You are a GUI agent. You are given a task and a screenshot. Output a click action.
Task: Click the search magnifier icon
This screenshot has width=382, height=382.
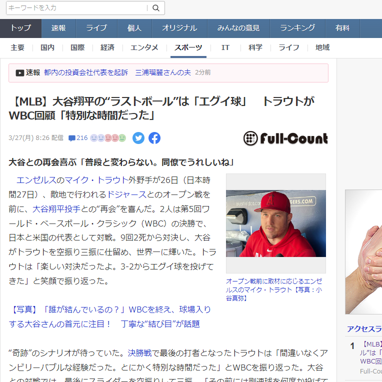click(x=156, y=8)
